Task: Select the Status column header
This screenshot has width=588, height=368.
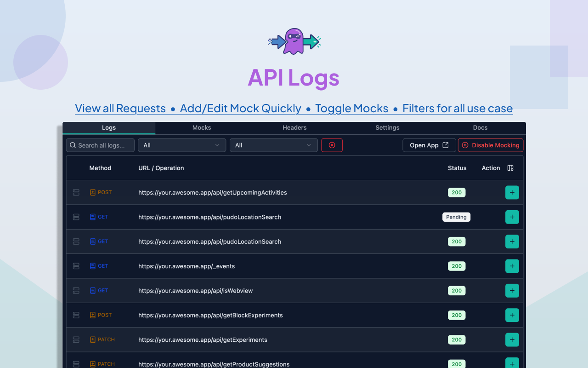Action: point(457,168)
